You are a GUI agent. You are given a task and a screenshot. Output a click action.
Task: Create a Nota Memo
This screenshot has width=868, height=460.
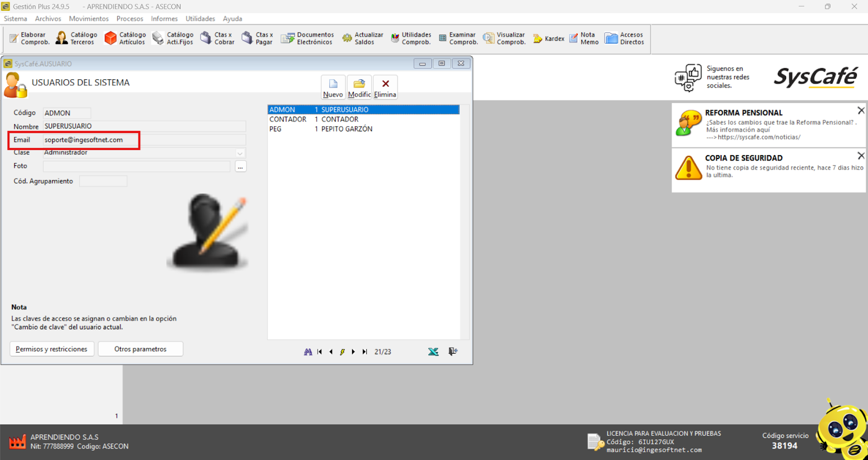[584, 39]
